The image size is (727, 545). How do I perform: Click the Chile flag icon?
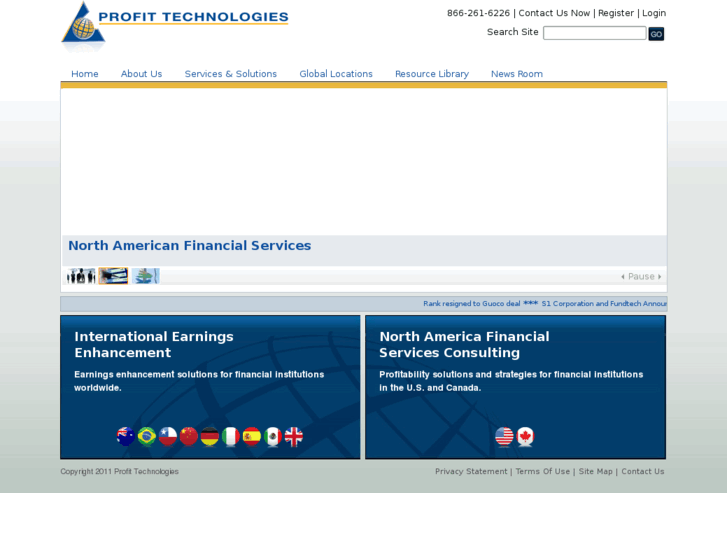168,436
